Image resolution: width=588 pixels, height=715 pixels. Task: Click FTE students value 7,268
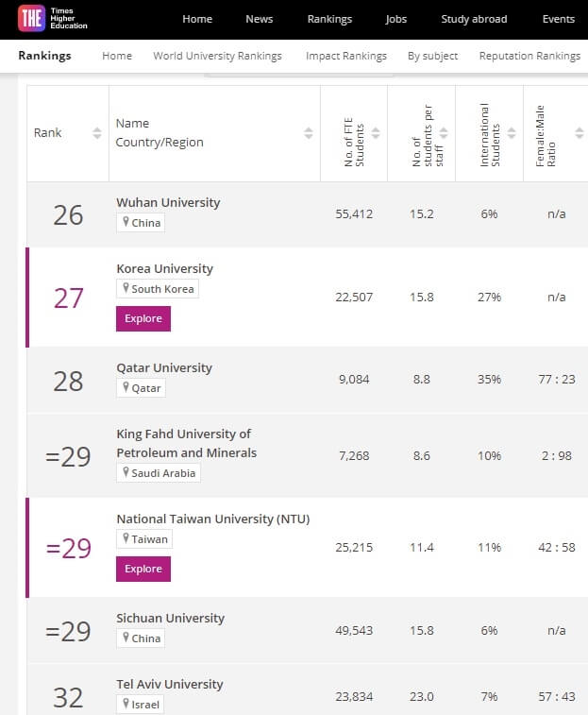354,455
